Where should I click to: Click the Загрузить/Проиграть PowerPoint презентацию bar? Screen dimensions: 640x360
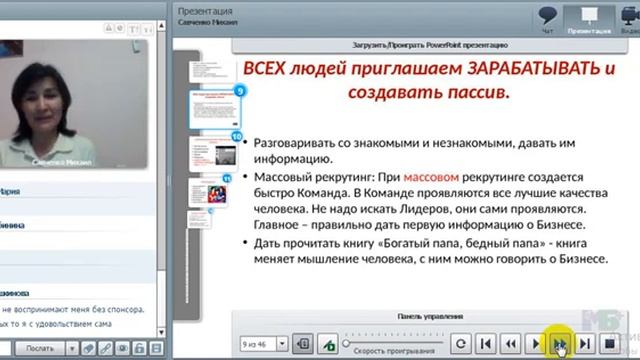429,45
